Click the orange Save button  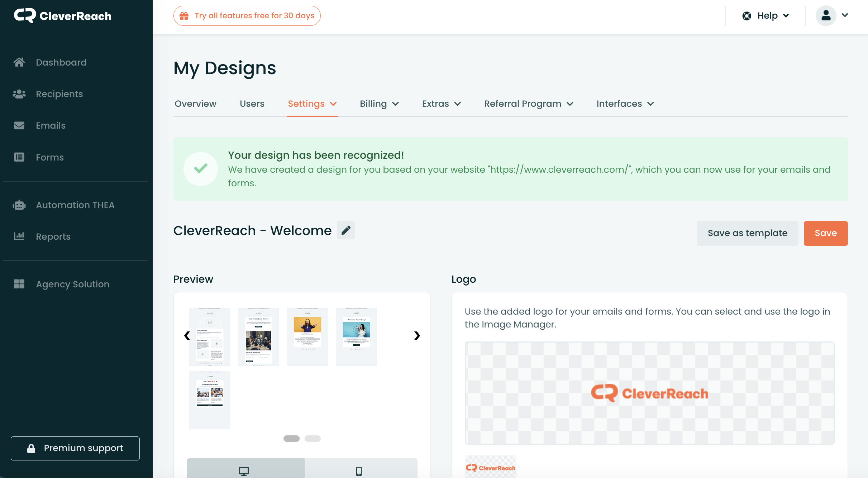(x=826, y=233)
